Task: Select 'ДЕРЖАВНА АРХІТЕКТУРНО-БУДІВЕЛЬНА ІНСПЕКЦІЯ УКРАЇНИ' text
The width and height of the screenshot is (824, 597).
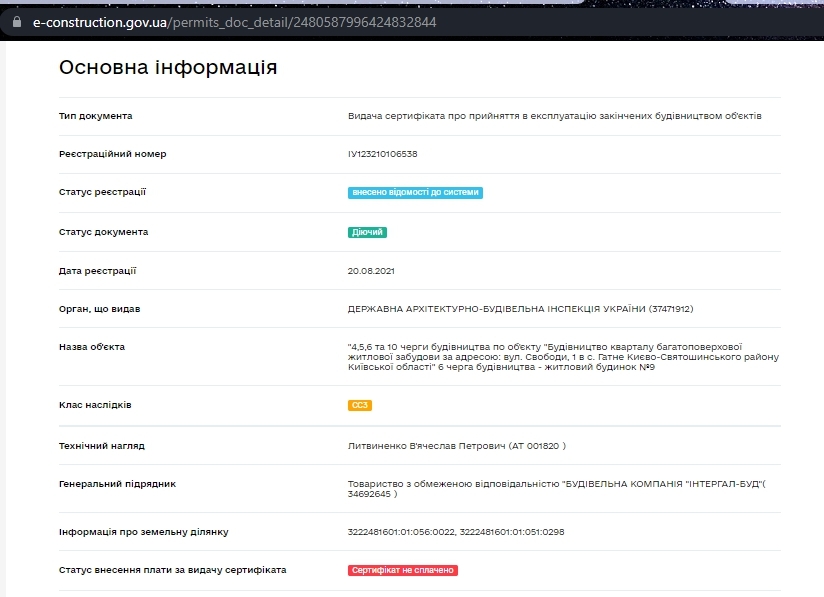Action: tap(496, 309)
